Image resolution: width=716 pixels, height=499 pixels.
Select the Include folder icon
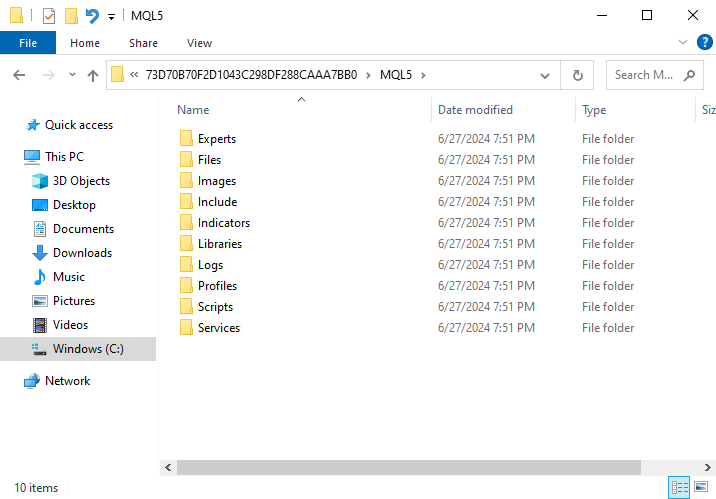[186, 201]
